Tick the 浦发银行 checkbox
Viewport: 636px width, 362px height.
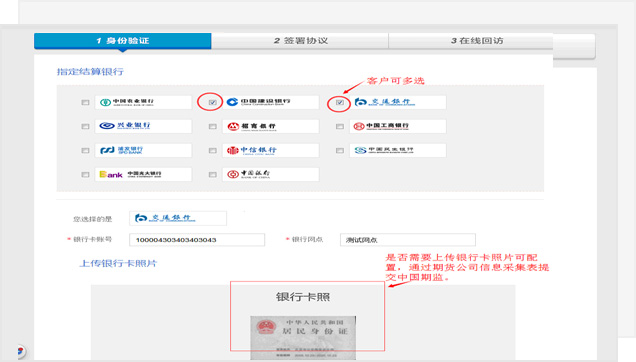85,151
